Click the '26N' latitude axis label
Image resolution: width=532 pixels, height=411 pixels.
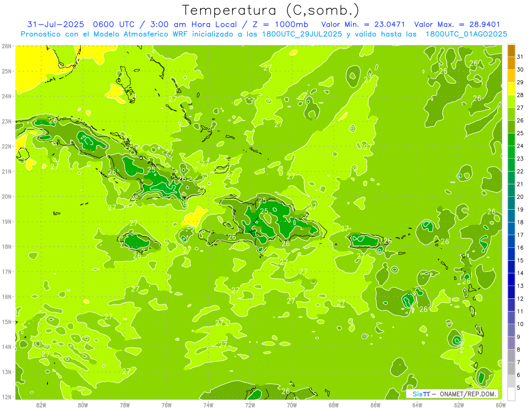(x=7, y=46)
